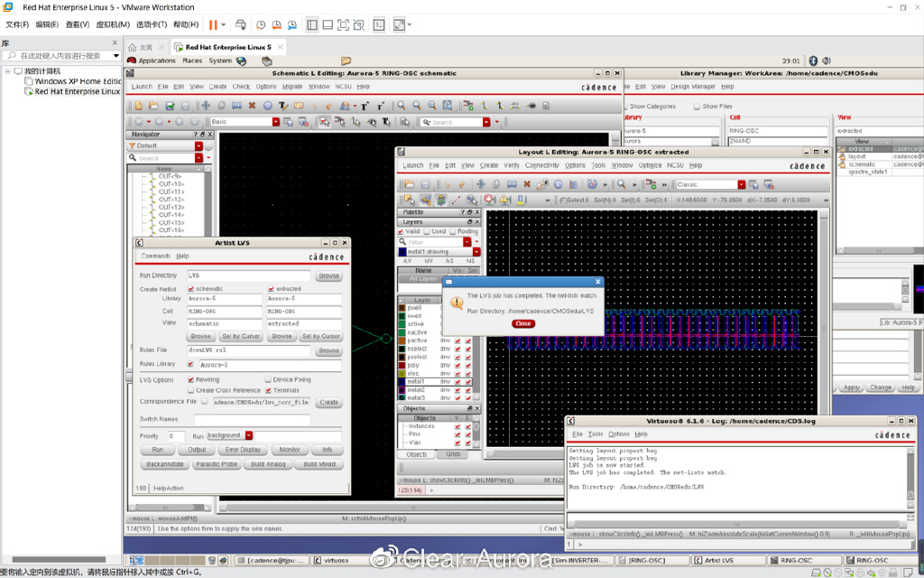The height and width of the screenshot is (578, 924).
Task: Click the metal1 layer color swatch in list
Action: [402, 382]
